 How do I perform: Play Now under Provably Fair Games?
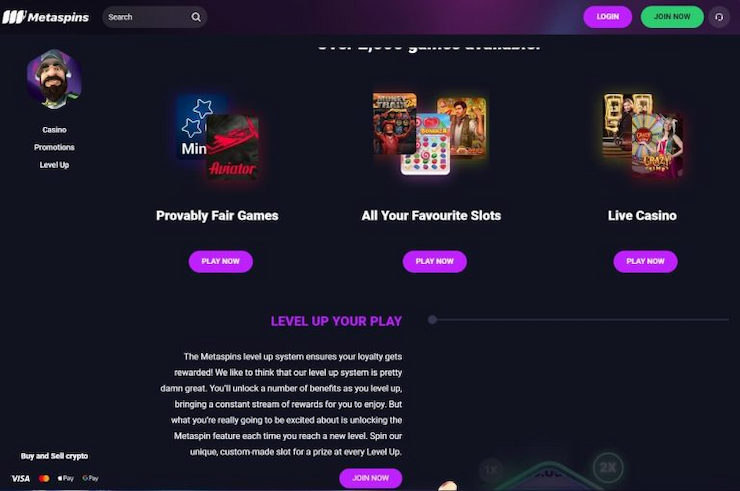220,261
